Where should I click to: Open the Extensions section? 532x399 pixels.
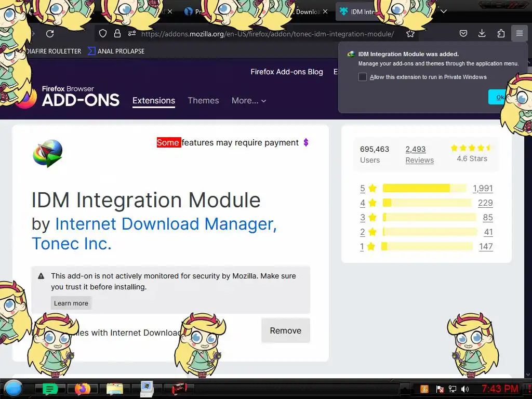(x=154, y=100)
